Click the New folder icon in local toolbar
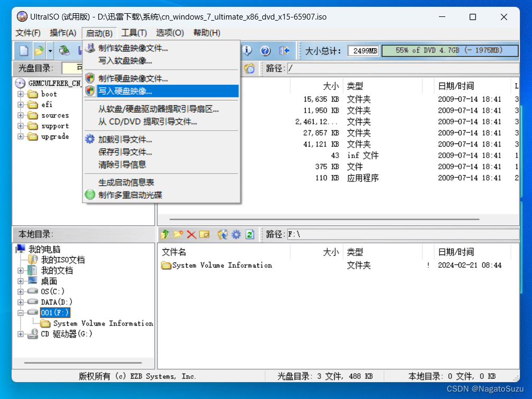The image size is (532, 399). 178,234
